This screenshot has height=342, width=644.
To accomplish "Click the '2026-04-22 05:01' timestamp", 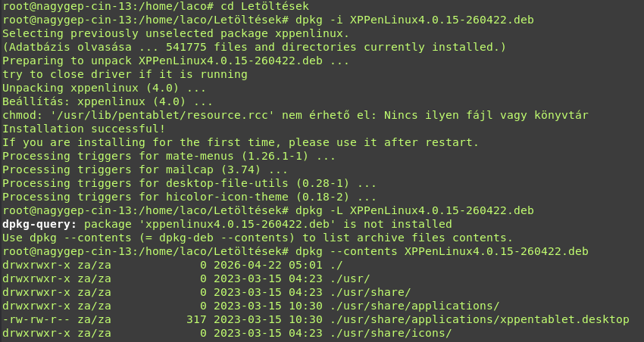I will (x=267, y=265).
